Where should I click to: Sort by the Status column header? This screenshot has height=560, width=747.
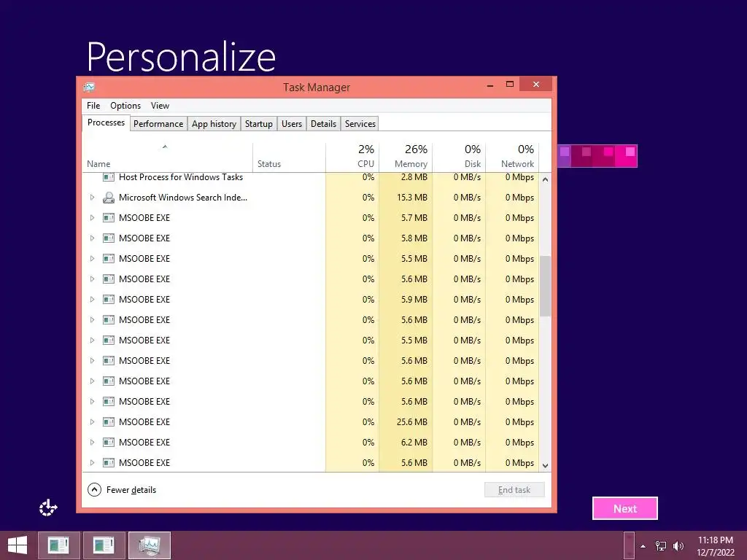click(289, 157)
